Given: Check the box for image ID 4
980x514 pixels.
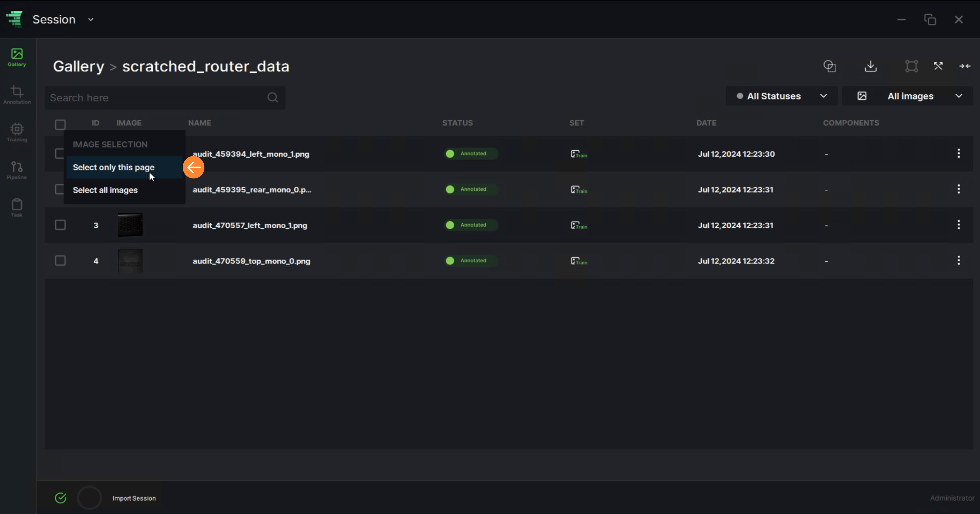Looking at the screenshot, I should pyautogui.click(x=60, y=261).
